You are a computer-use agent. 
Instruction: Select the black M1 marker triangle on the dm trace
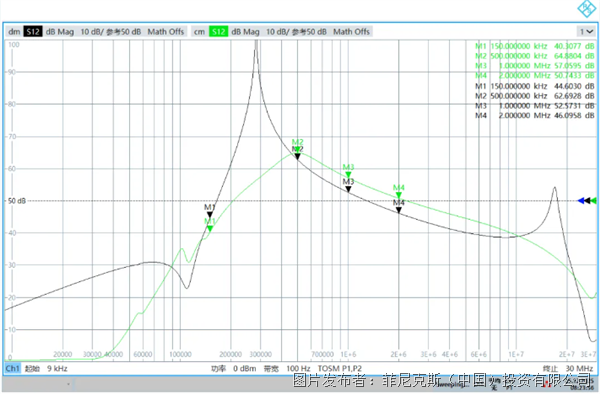pos(210,215)
